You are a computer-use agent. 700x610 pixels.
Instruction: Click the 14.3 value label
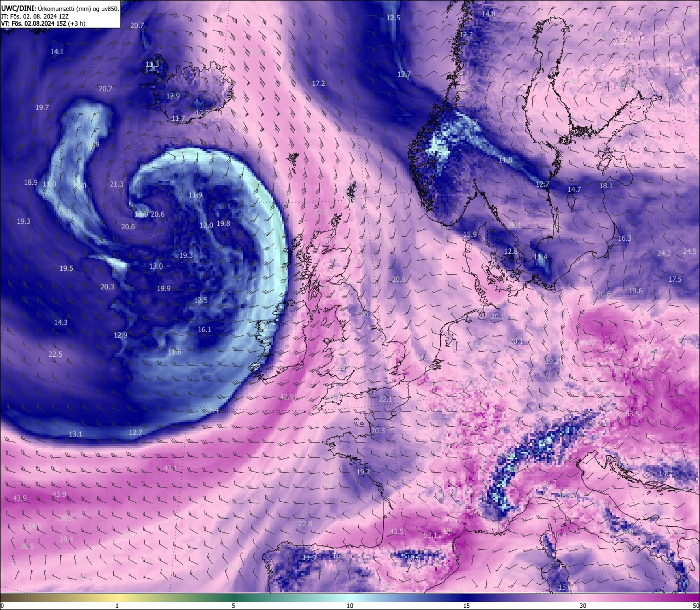coord(61,323)
